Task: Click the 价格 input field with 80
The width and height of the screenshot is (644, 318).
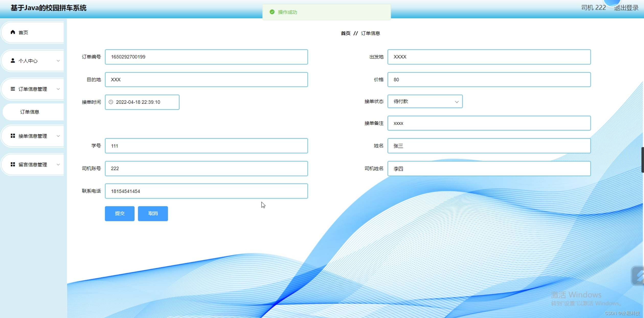Action: click(x=489, y=80)
